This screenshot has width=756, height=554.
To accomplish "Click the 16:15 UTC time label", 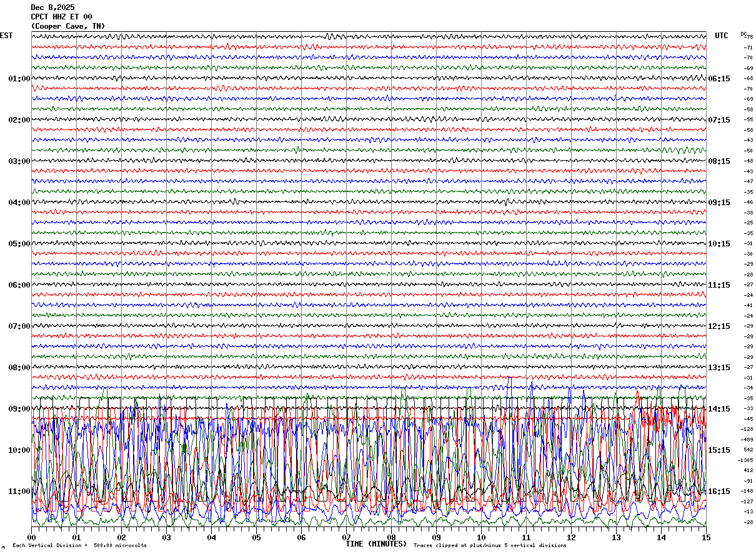I will coord(719,491).
